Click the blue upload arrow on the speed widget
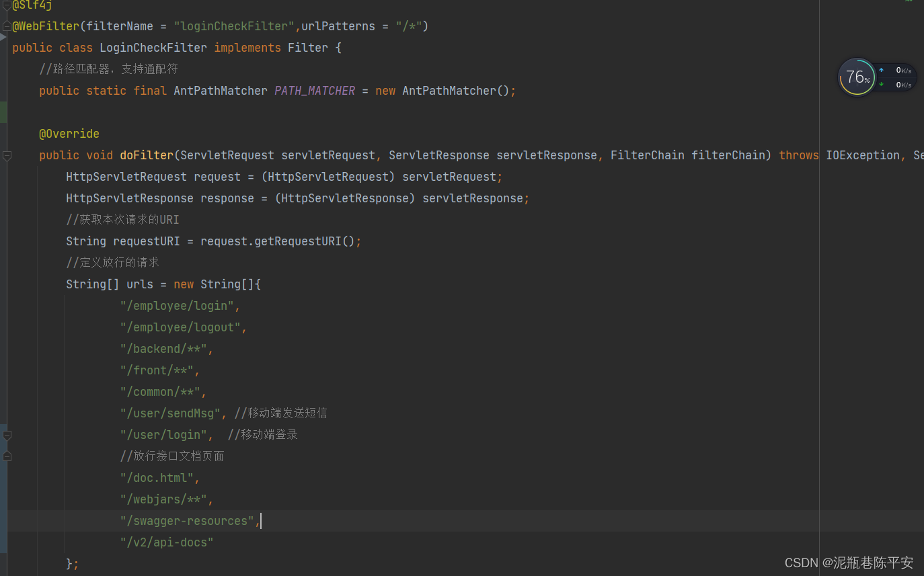The width and height of the screenshot is (924, 576). (x=882, y=69)
